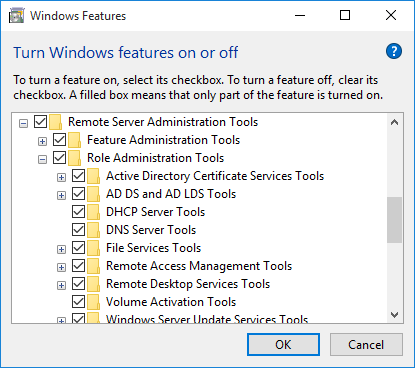
Task: Click the Role Administration Tools folder icon
Action: pyautogui.click(x=74, y=158)
